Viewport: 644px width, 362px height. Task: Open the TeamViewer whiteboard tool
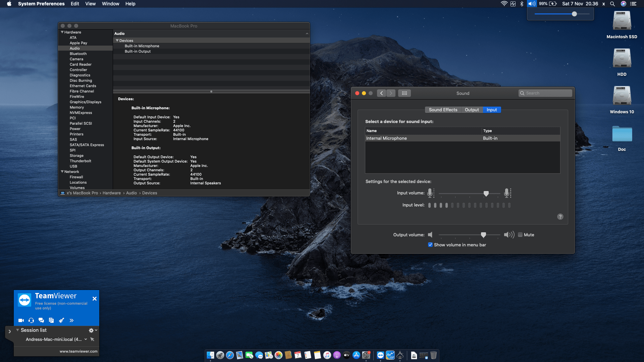click(x=61, y=320)
